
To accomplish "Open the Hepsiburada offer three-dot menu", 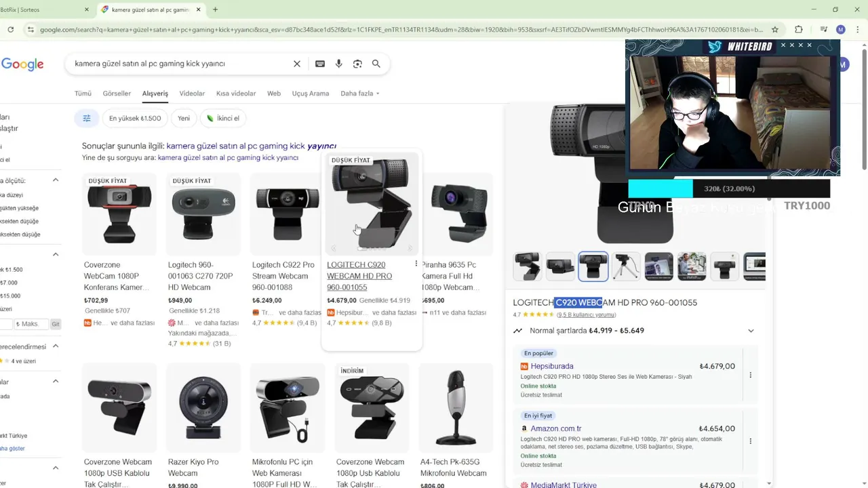I will coord(750,375).
